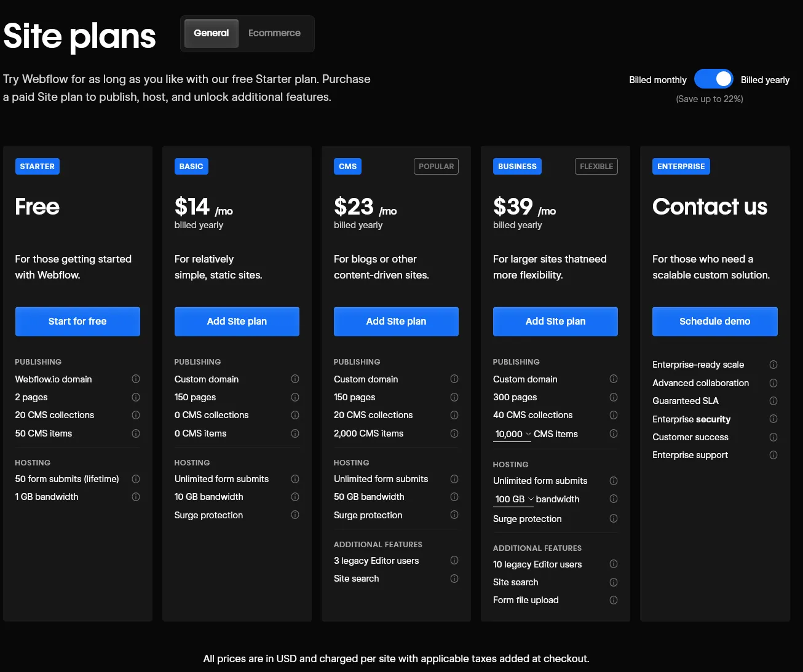
Task: Click the Billed yearly label
Action: [x=765, y=80]
